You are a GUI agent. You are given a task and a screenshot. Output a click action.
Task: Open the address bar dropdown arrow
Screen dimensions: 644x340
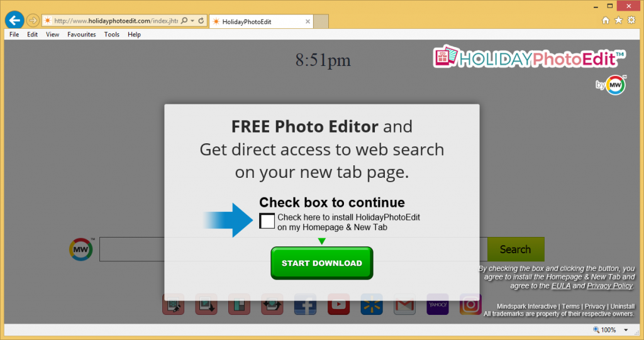click(192, 21)
